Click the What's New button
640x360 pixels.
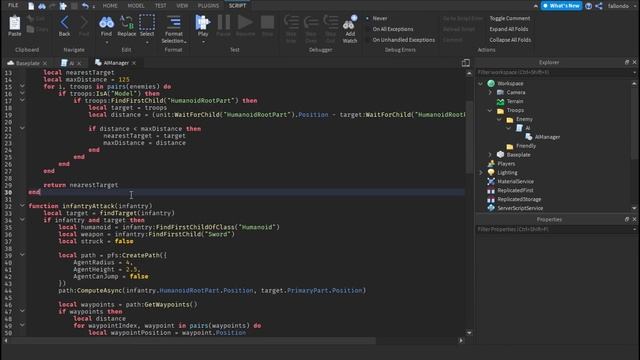(561, 6)
